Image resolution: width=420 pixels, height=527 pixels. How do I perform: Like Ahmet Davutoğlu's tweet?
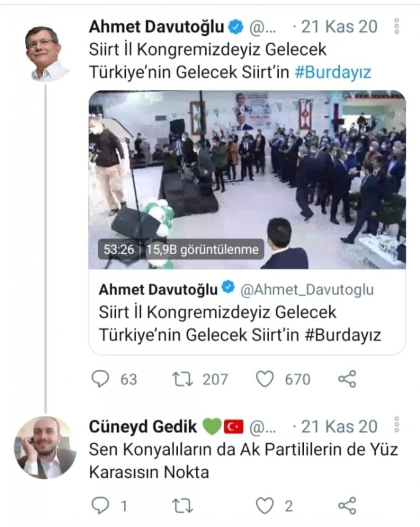(265, 379)
